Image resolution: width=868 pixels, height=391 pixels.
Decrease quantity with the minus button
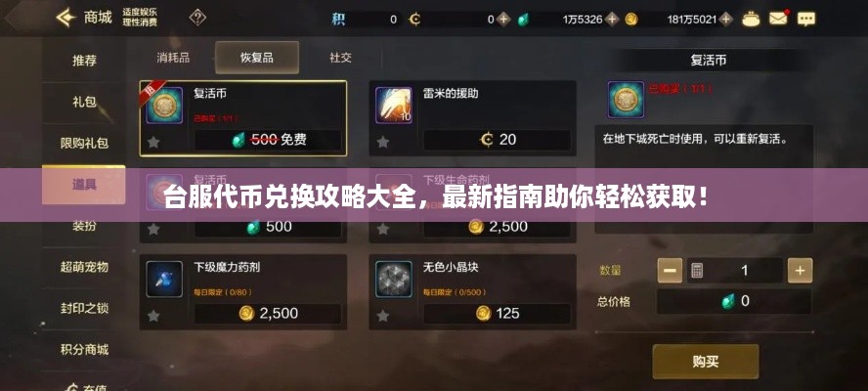(670, 270)
